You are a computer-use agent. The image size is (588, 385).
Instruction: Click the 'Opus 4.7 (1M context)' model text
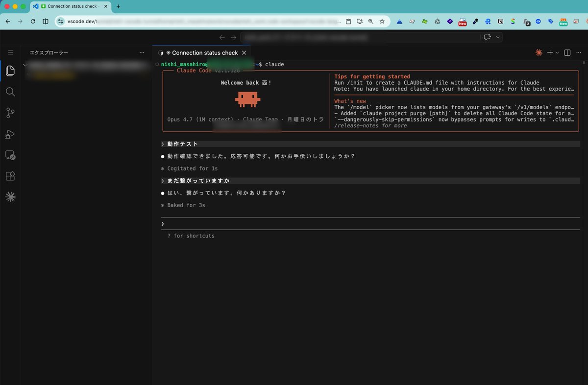click(x=200, y=120)
